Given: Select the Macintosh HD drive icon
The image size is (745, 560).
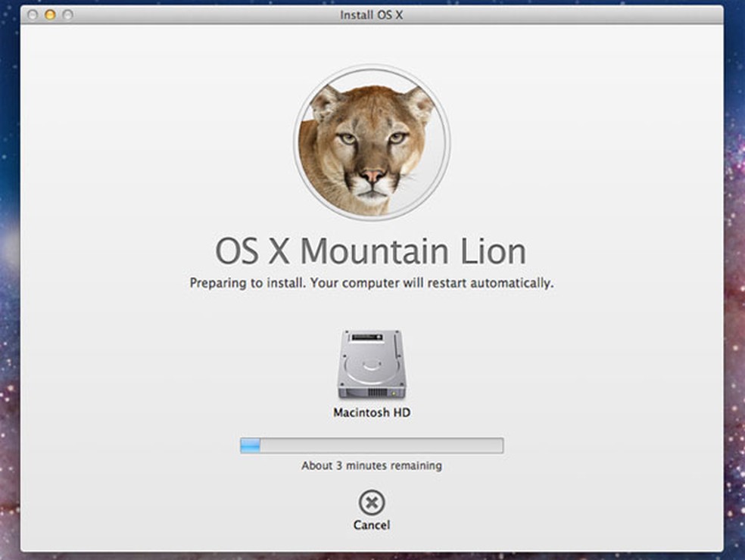Looking at the screenshot, I should pyautogui.click(x=370, y=363).
